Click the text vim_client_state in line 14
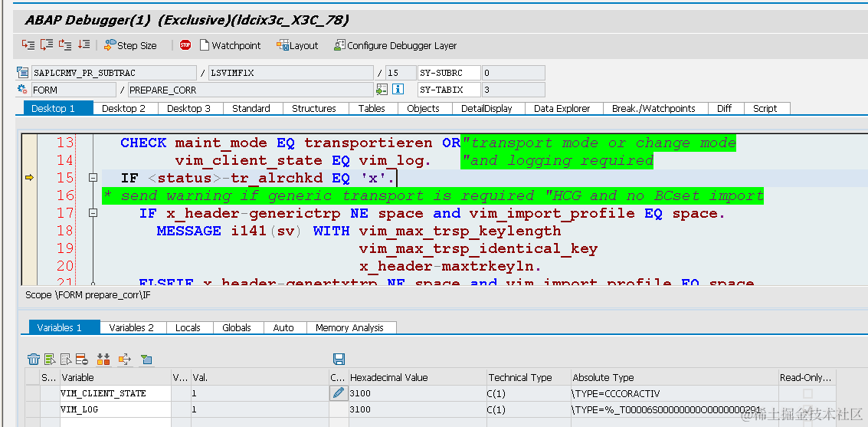868x427 pixels. (249, 161)
